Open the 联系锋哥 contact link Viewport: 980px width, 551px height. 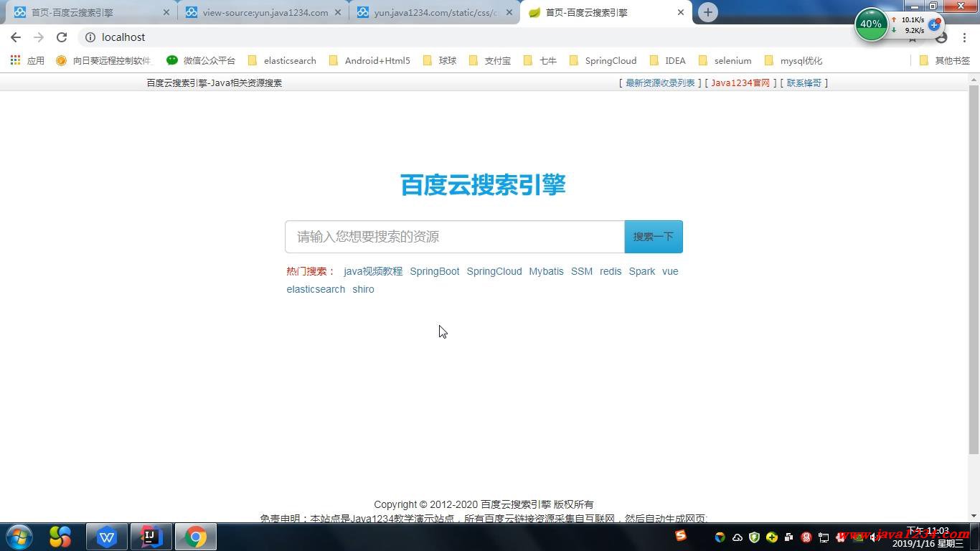(804, 83)
